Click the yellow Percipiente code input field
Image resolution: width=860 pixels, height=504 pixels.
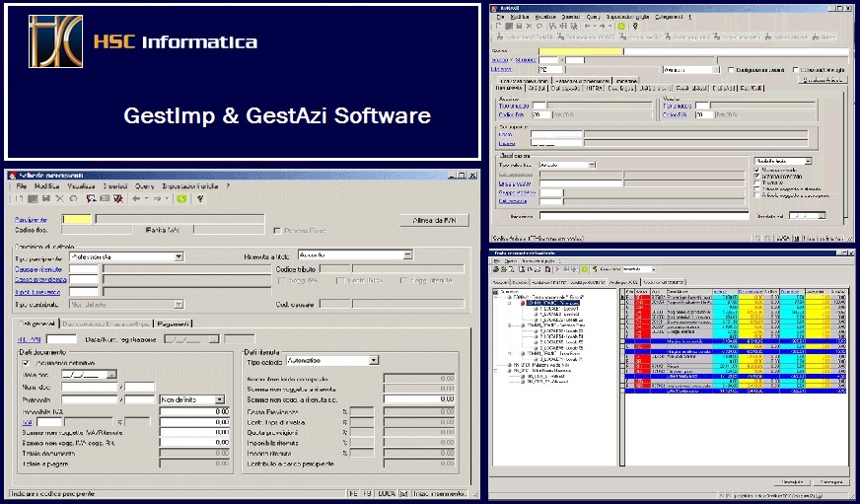77,219
